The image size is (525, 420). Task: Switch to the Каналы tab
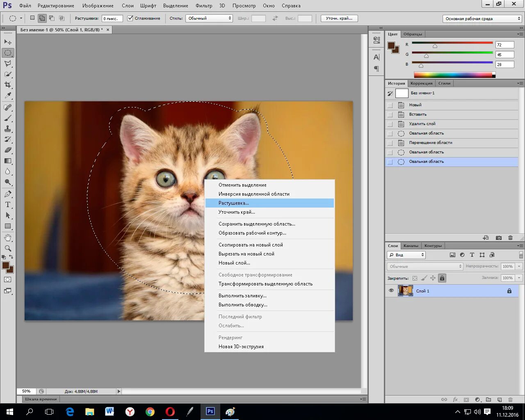(411, 246)
